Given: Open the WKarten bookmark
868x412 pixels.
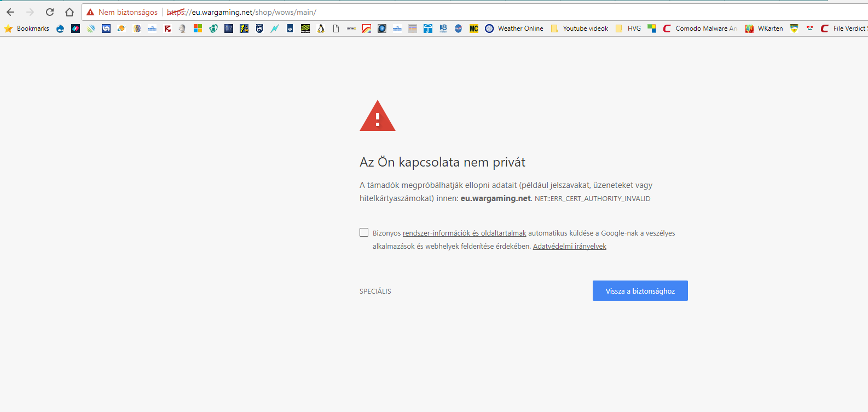Looking at the screenshot, I should [764, 28].
